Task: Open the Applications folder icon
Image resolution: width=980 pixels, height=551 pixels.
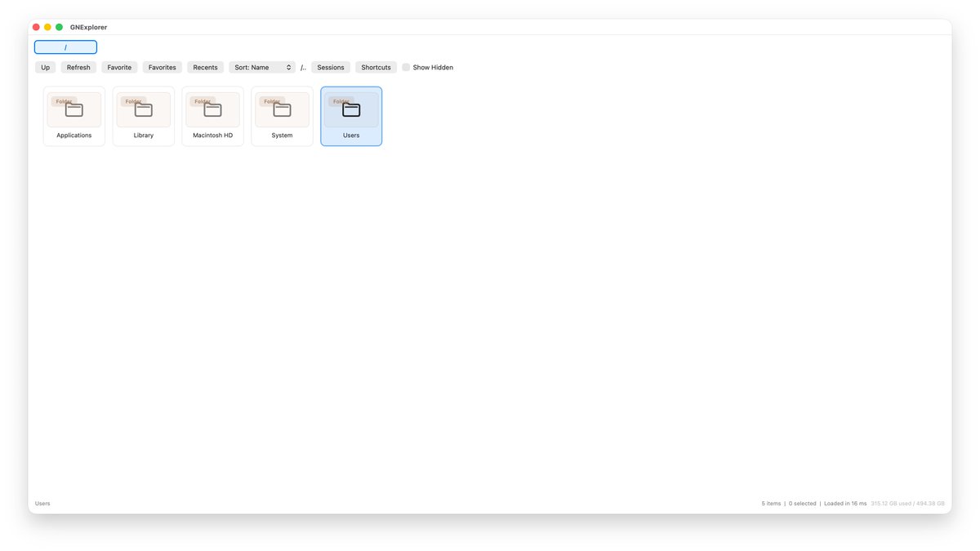Action: (74, 109)
